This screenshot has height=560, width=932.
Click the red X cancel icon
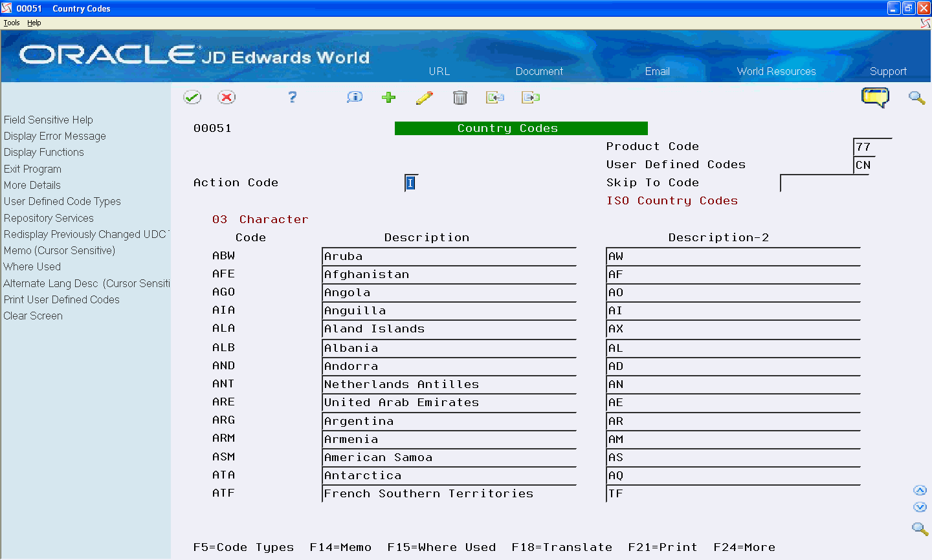[x=227, y=97]
